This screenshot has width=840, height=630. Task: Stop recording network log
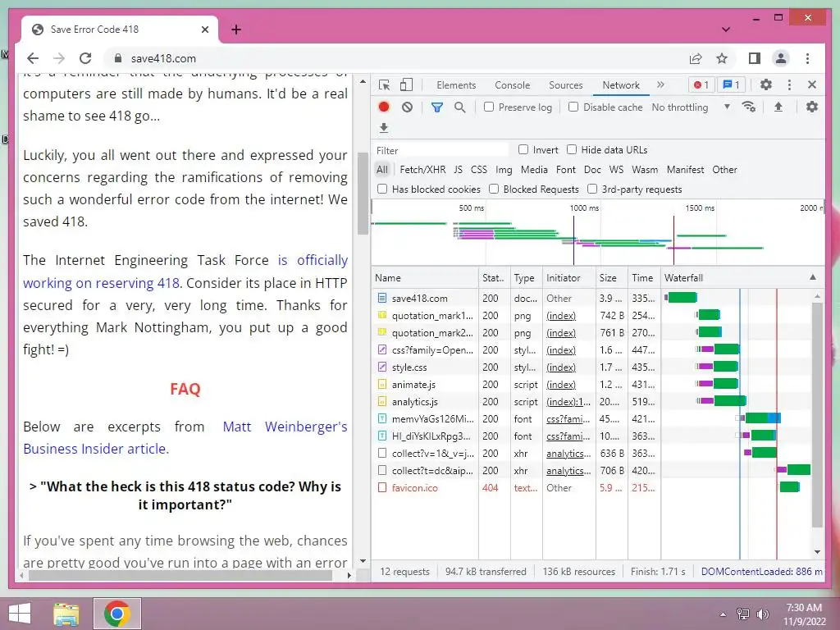[x=384, y=107]
